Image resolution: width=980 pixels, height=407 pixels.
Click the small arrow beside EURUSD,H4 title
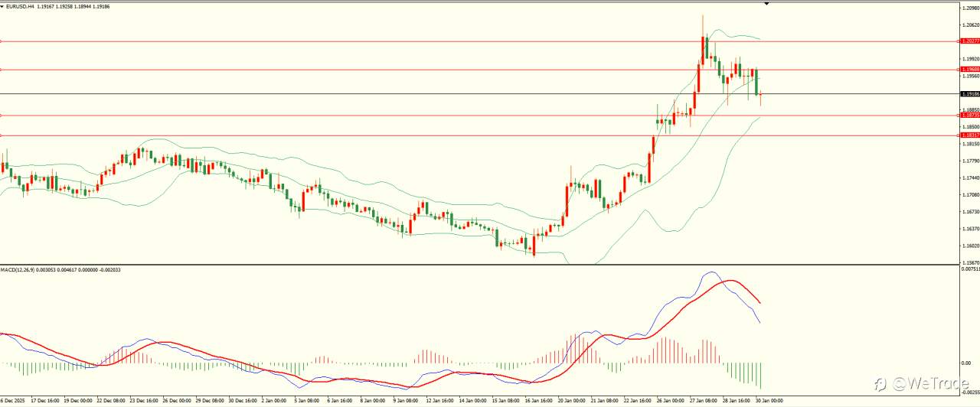coord(2,6)
